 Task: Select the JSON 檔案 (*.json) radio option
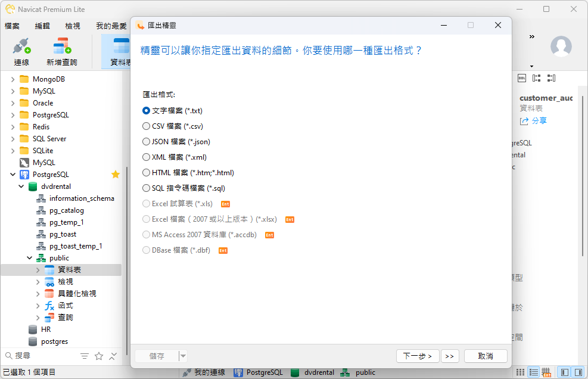pyautogui.click(x=147, y=141)
